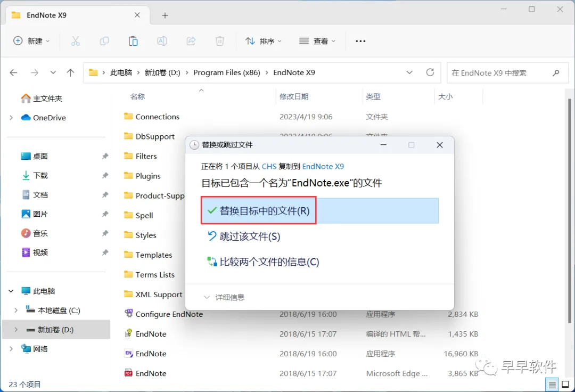Open 下载 in quick access

(x=35, y=176)
